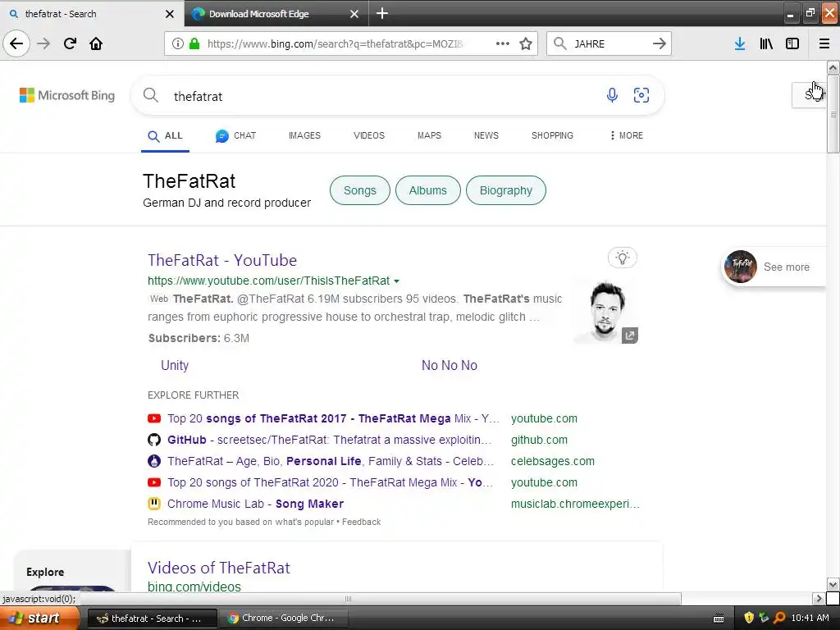Open Top 20 songs of TheFatRat 2017 link

[333, 418]
